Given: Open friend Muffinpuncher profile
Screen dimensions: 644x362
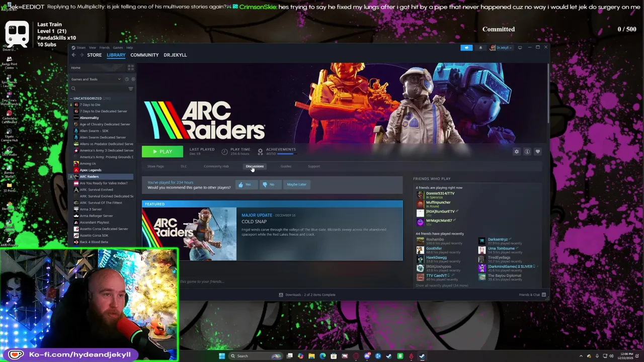Looking at the screenshot, I should (438, 203).
